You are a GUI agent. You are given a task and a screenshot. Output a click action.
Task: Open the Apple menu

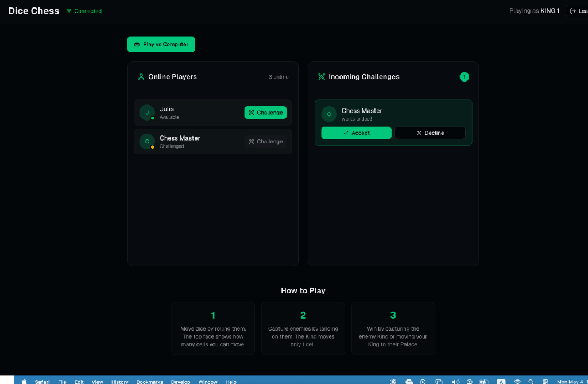[x=24, y=381]
